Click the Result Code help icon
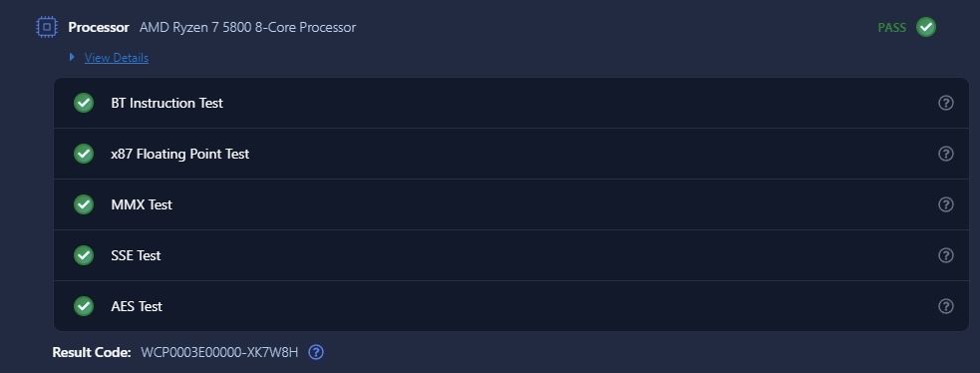Image resolution: width=980 pixels, height=373 pixels. coord(316,352)
